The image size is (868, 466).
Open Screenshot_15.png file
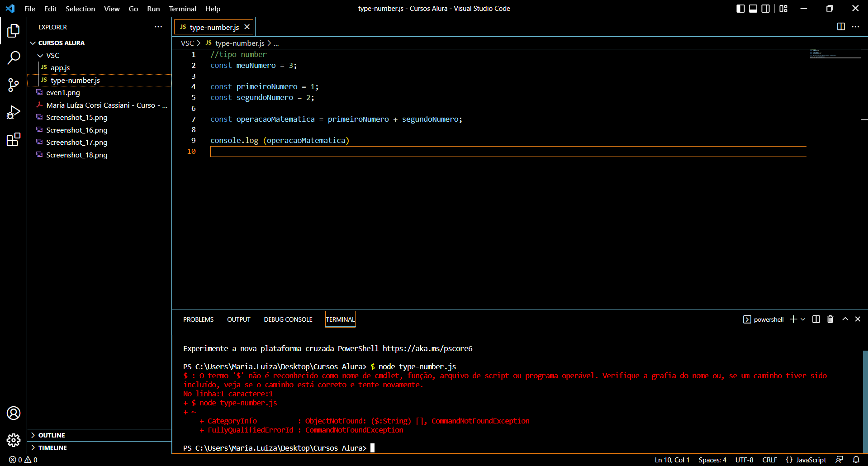100,118
